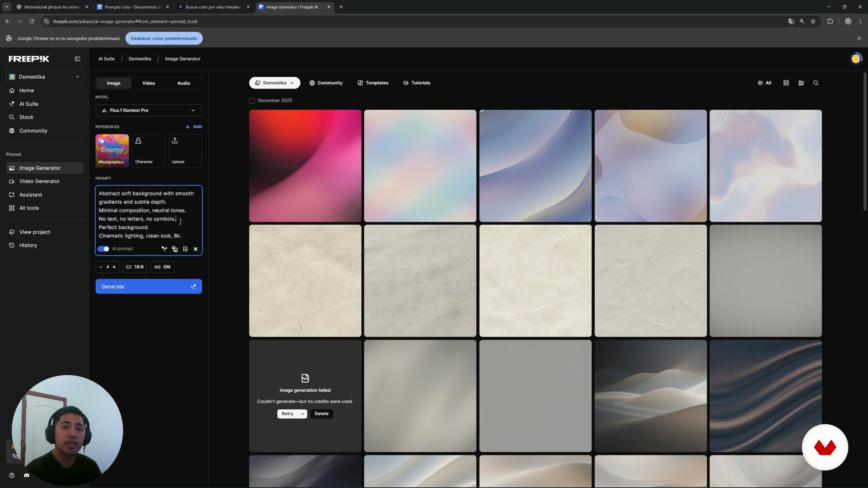
Task: Delete the failed image generation
Action: click(x=321, y=414)
